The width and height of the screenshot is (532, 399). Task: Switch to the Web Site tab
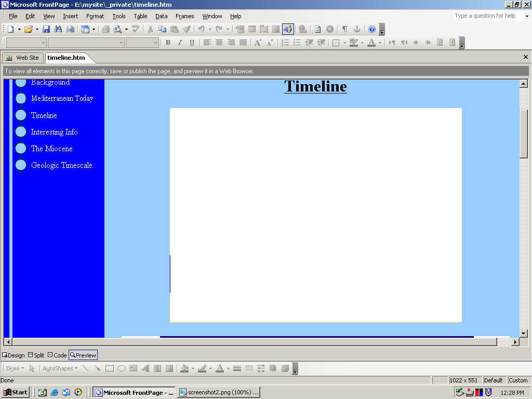[23, 58]
